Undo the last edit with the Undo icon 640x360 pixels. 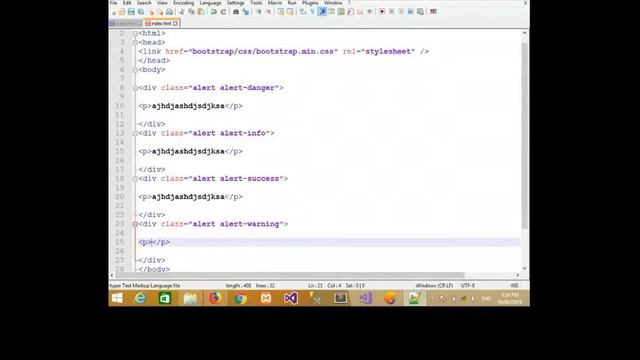coord(213,12)
